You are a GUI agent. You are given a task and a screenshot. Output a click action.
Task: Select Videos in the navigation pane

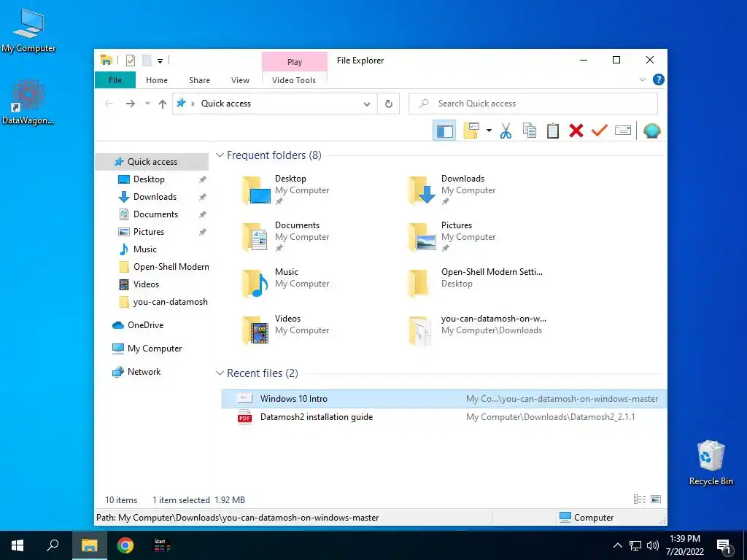click(146, 284)
